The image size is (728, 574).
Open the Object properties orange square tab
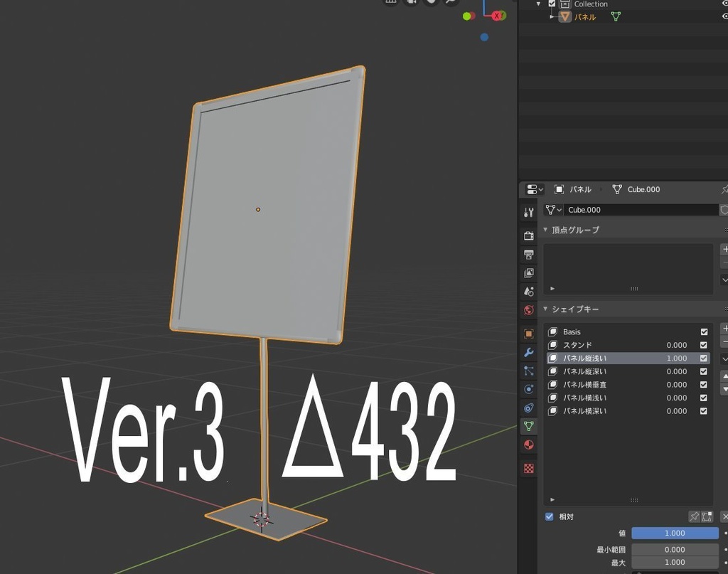(x=529, y=334)
